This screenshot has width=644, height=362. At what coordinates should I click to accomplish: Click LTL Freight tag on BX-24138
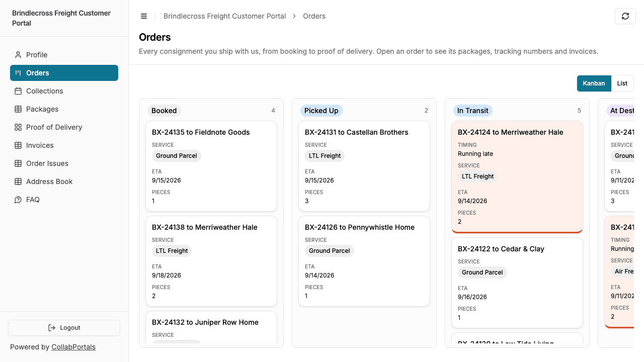172,251
